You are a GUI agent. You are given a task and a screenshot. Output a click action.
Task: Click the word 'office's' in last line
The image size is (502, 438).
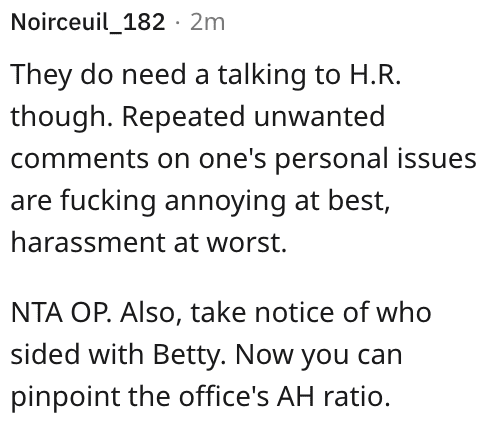[224, 396]
